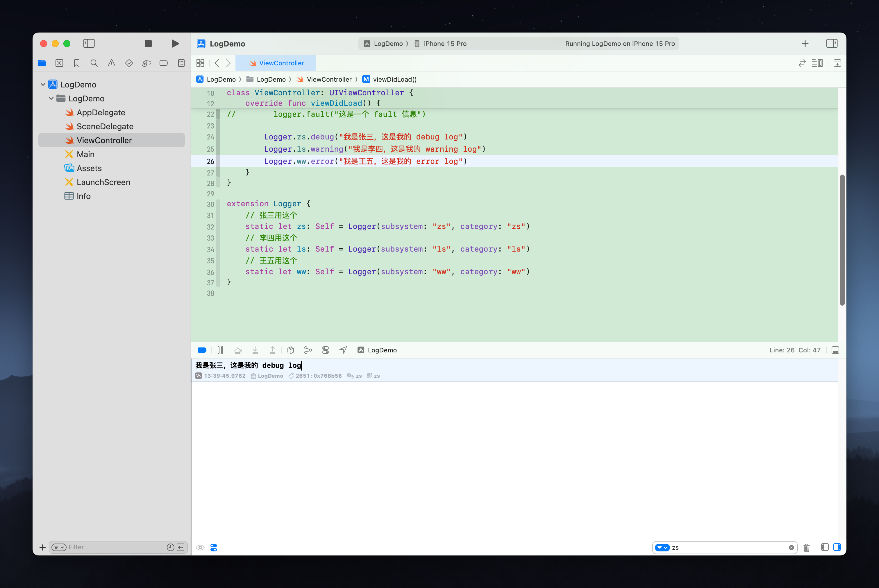Screen dimensions: 879x588
Task: Clear console with the trash icon
Action: (806, 548)
